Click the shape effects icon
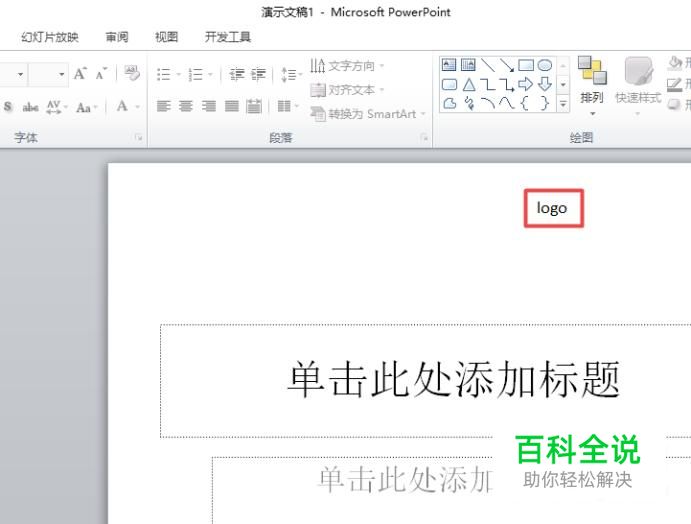Screen dimensions: 691x524 click(x=674, y=104)
